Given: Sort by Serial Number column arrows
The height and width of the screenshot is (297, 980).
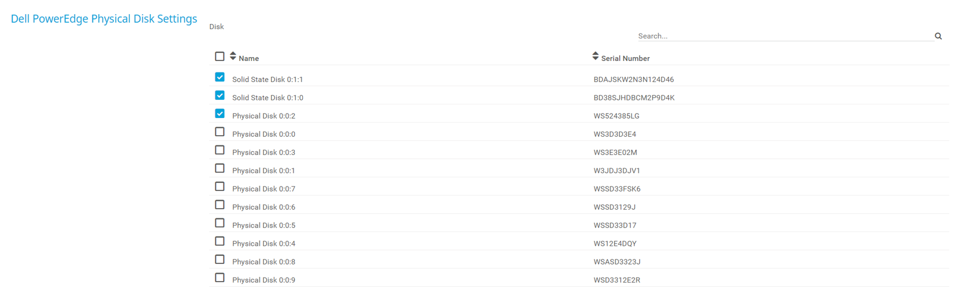Looking at the screenshot, I should pyautogui.click(x=595, y=56).
